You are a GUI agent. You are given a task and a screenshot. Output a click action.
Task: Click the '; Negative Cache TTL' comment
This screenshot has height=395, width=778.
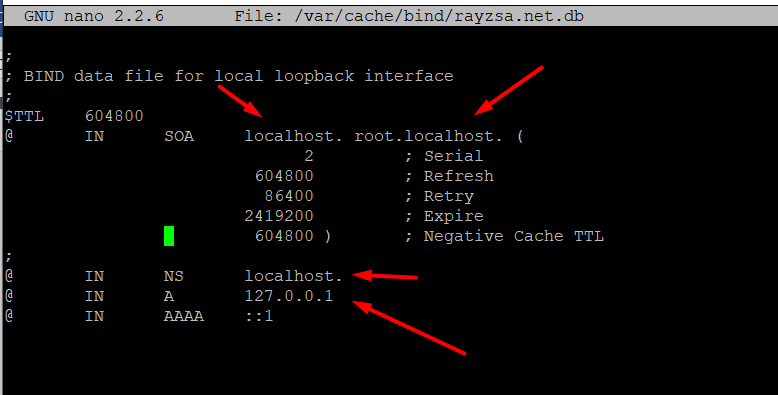(x=504, y=236)
